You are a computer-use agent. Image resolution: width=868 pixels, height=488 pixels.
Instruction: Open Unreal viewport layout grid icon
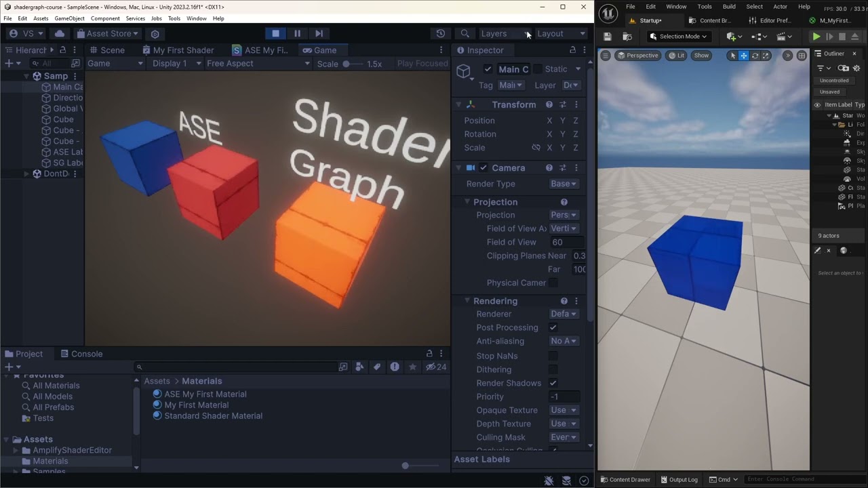point(802,56)
